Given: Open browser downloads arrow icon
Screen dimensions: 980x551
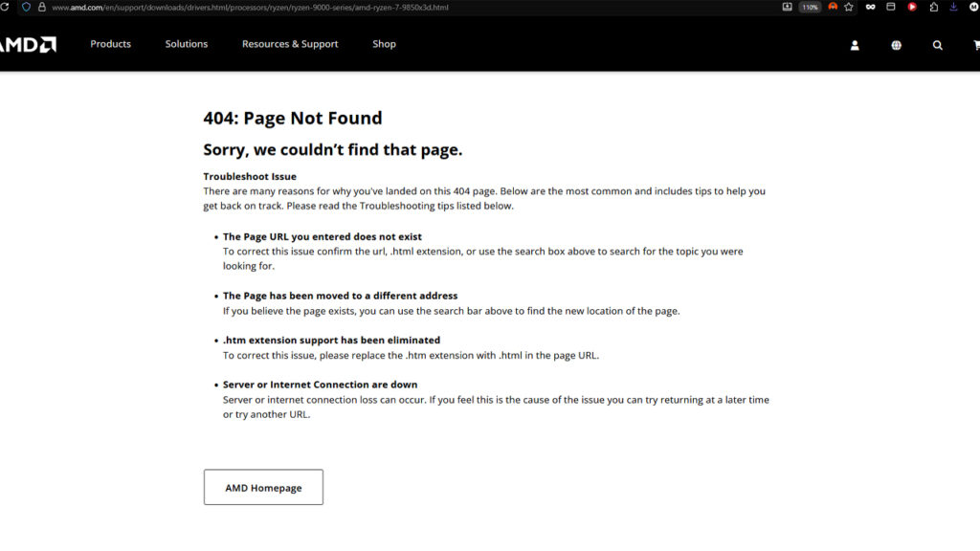Looking at the screenshot, I should click(953, 7).
